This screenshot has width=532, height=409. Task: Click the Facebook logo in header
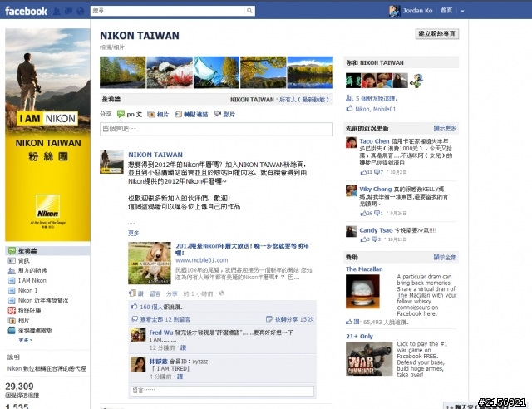(x=26, y=11)
